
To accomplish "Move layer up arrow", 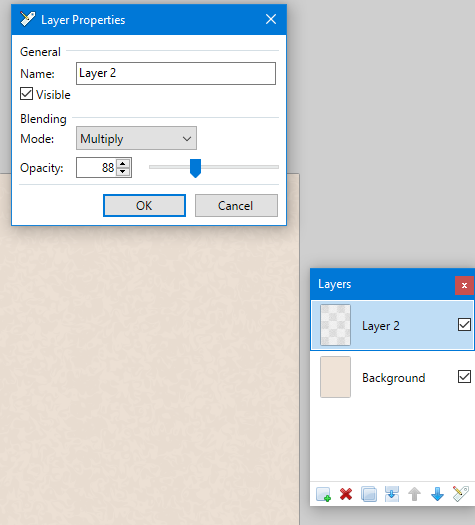I will click(x=414, y=494).
